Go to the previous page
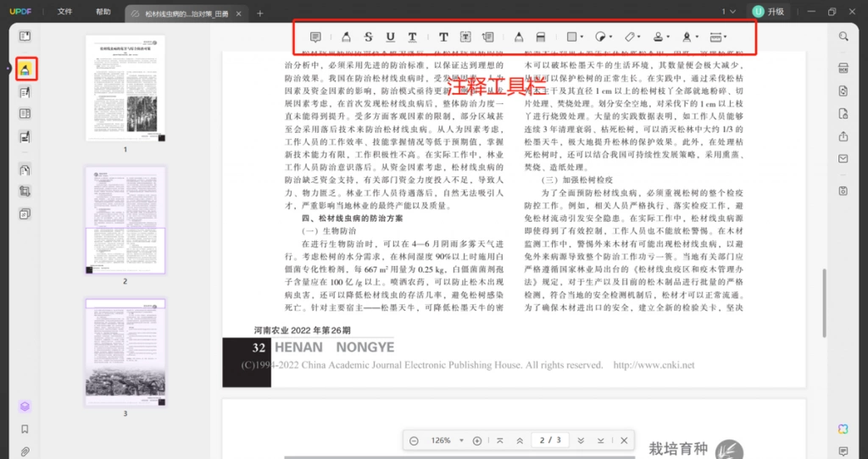 [x=520, y=440]
